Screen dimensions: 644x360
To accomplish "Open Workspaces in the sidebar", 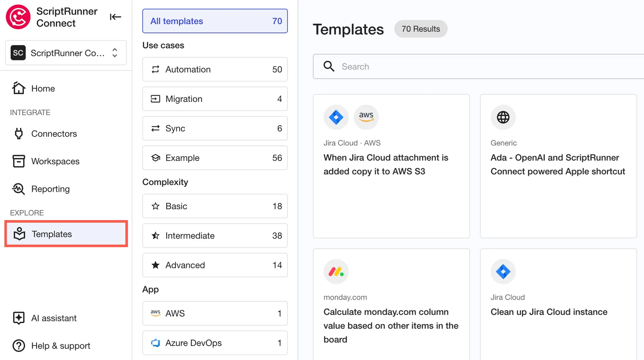I will [55, 161].
